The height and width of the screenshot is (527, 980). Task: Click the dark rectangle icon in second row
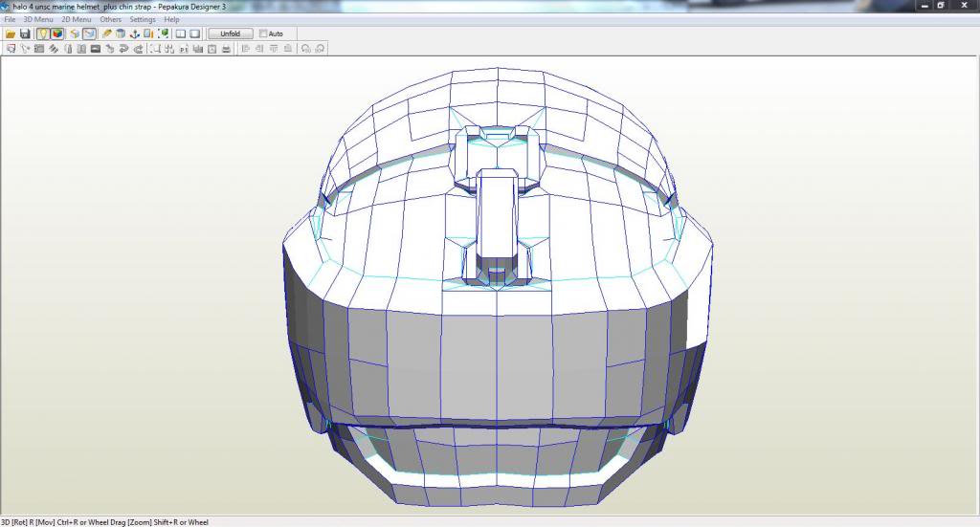coord(96,49)
